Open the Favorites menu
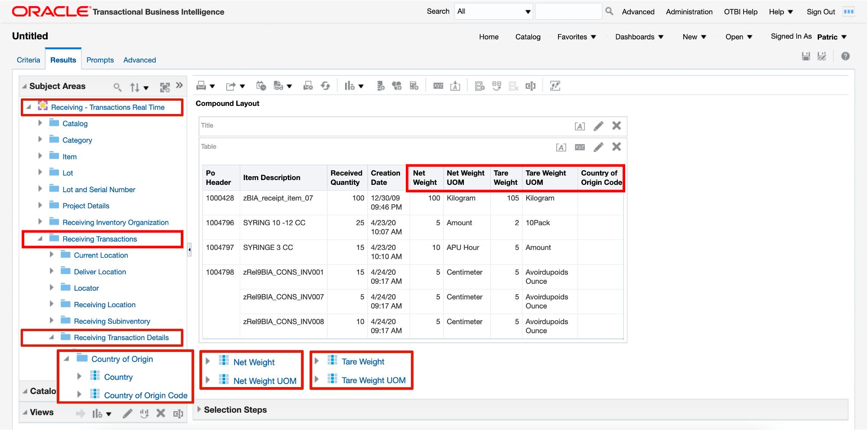Viewport: 868px width, 430px height. tap(577, 37)
